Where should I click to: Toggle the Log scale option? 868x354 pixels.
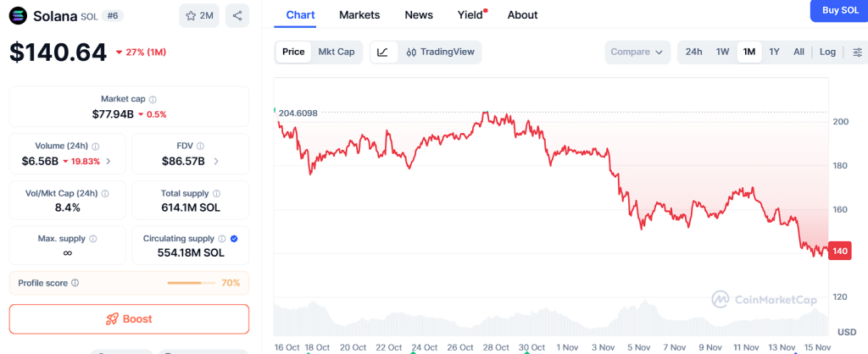click(828, 52)
